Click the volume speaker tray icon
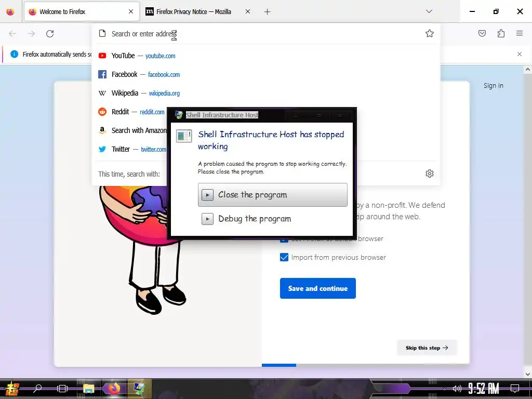Viewport: 532px width, 399px height. [457, 389]
